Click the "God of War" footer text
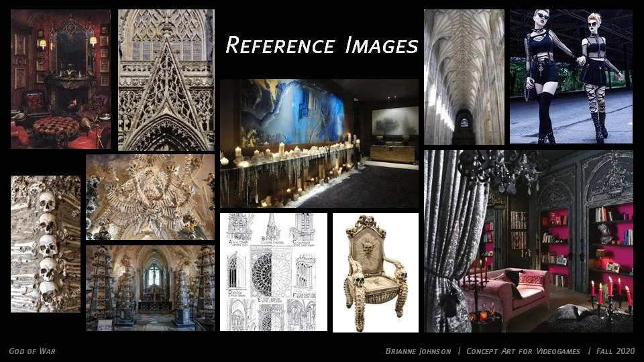Viewport: 644px width, 362px height. coord(32,351)
